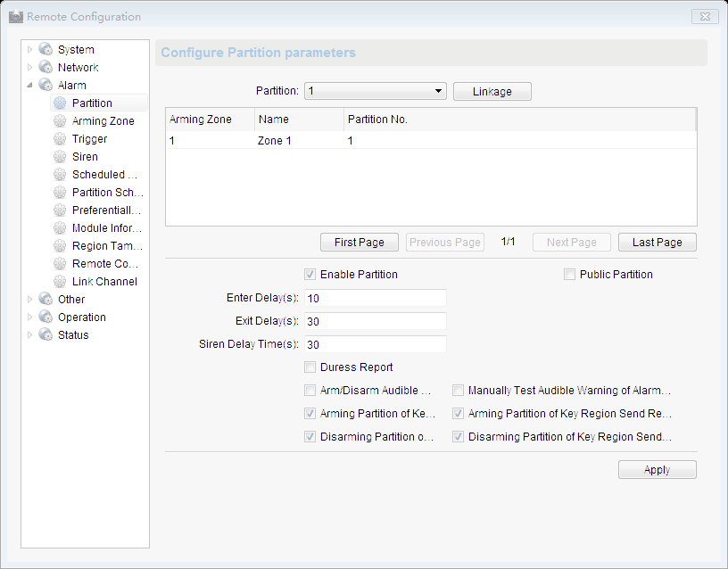Click the gear icon beside Operation
Screen dimensions: 728x569
click(x=45, y=317)
